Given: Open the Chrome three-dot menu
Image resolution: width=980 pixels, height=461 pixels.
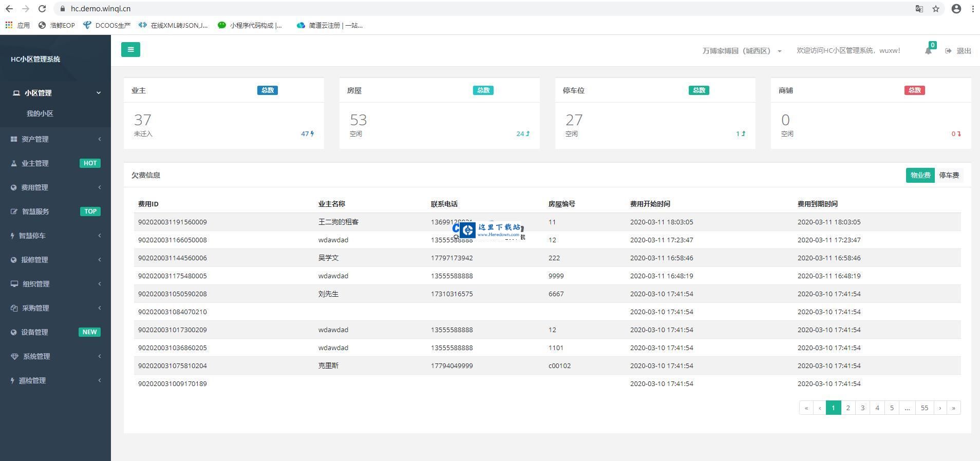Looking at the screenshot, I should click(973, 9).
